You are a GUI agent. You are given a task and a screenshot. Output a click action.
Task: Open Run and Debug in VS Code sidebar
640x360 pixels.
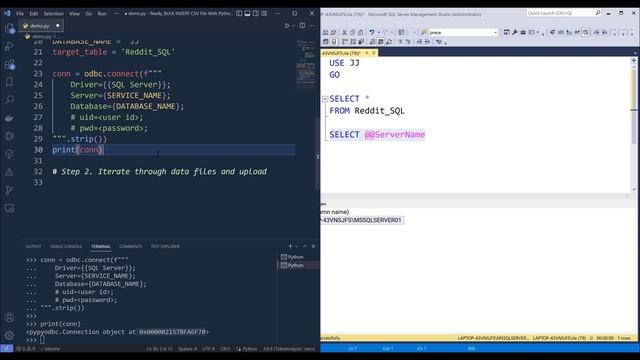click(9, 46)
